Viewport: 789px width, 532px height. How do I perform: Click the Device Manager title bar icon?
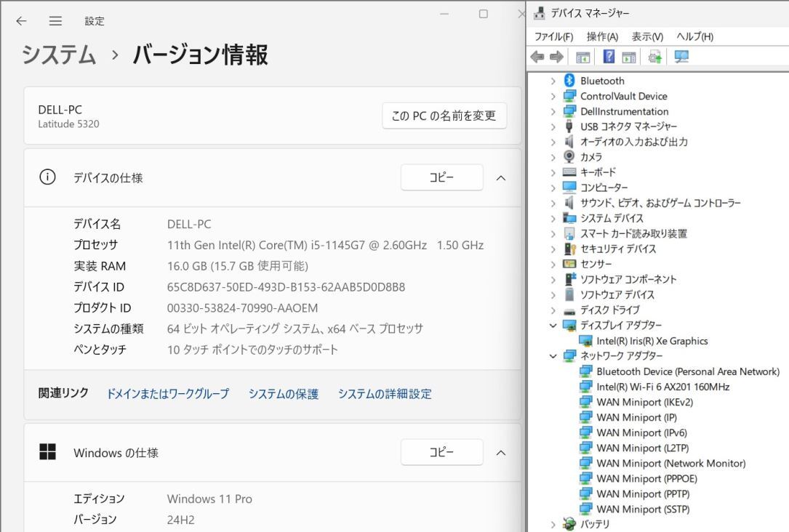point(540,13)
